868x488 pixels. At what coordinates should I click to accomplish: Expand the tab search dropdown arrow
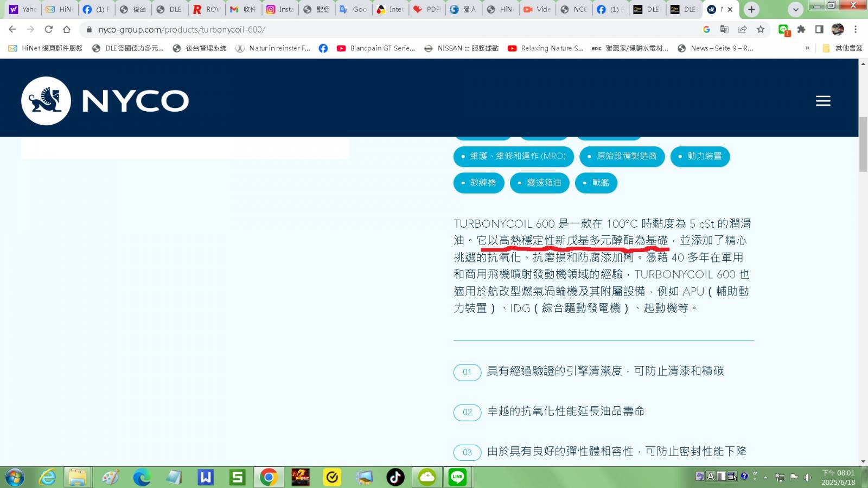click(795, 9)
